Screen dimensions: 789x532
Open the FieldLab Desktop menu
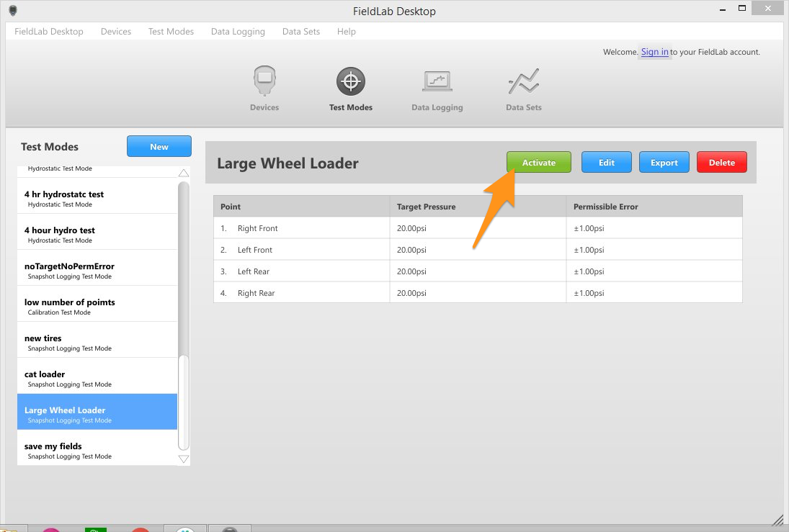tap(49, 31)
